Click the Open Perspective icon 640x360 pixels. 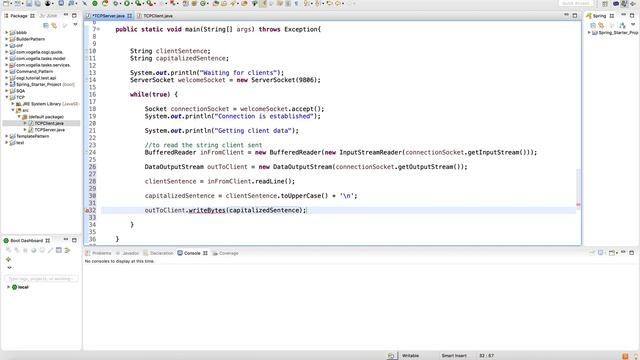[x=605, y=4]
